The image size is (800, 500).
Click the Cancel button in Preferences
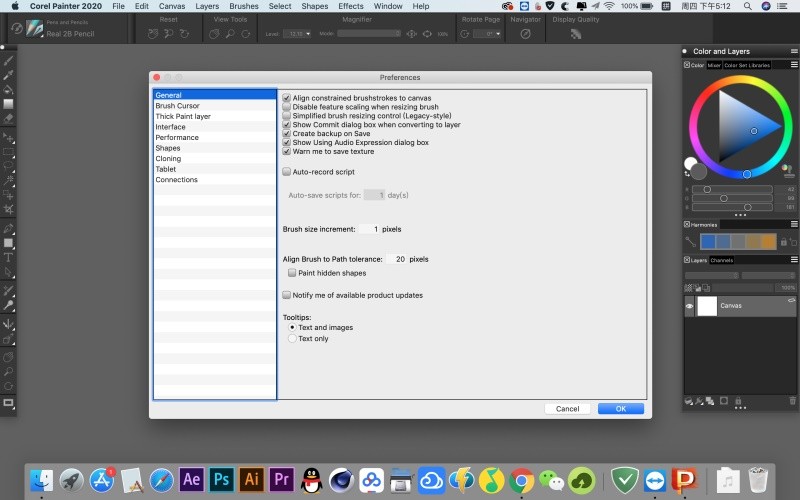click(567, 409)
